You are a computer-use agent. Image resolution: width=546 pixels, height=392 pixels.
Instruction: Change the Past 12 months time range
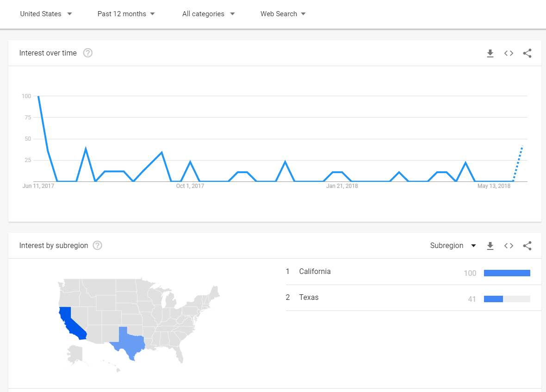(126, 14)
